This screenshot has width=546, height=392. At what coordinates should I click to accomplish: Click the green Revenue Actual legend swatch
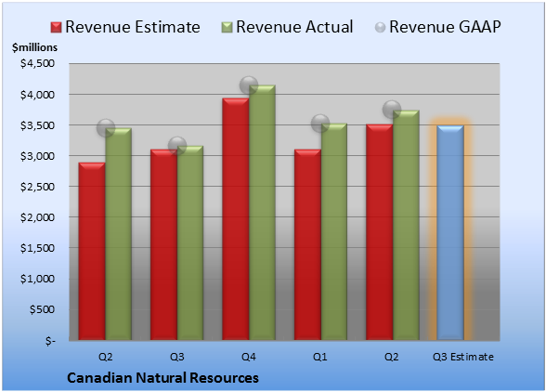227,28
